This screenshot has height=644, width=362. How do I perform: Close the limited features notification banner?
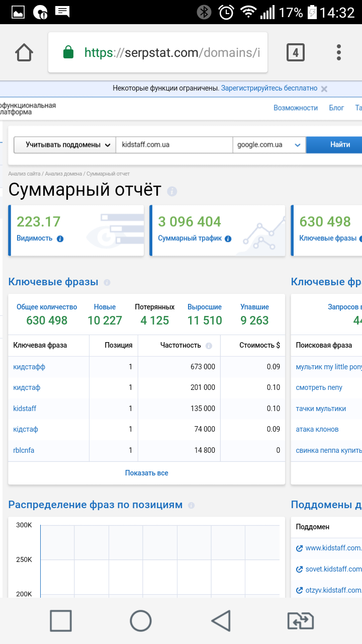coord(324,89)
